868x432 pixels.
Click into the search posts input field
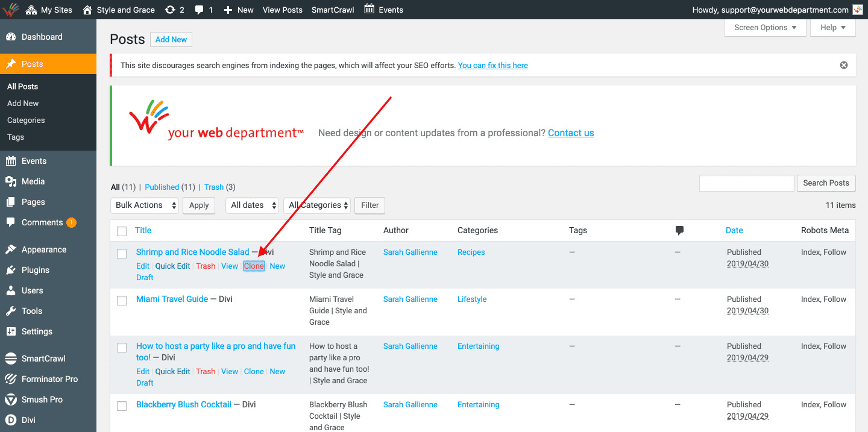pyautogui.click(x=746, y=183)
